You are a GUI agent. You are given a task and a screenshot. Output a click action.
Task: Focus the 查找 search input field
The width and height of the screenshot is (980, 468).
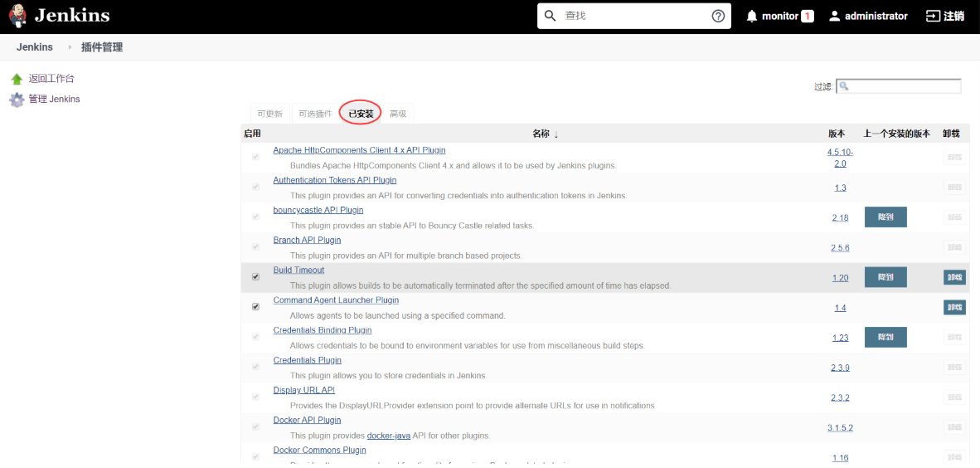pos(633,17)
